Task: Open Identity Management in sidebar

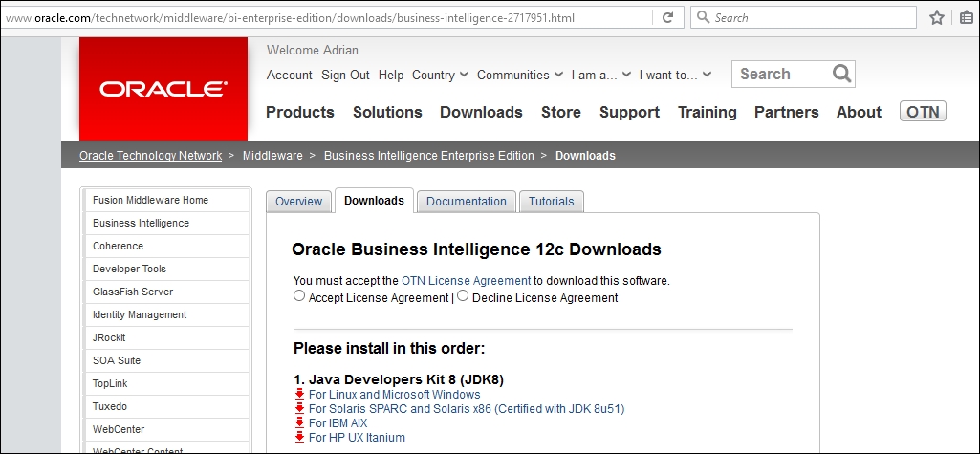Action: pos(167,314)
